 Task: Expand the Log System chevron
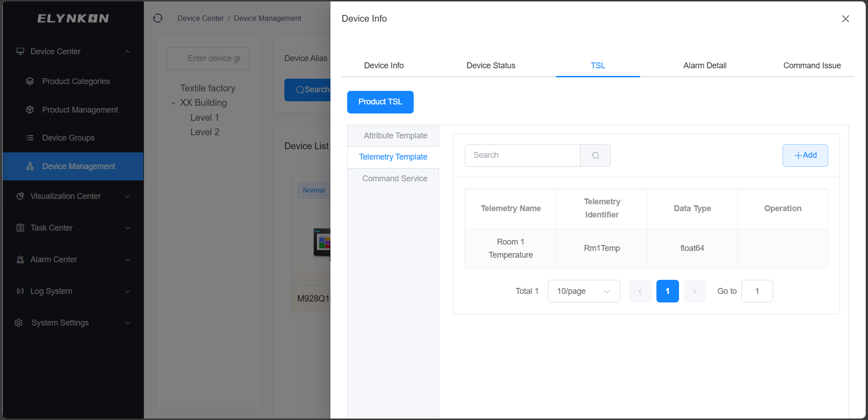pos(127,291)
